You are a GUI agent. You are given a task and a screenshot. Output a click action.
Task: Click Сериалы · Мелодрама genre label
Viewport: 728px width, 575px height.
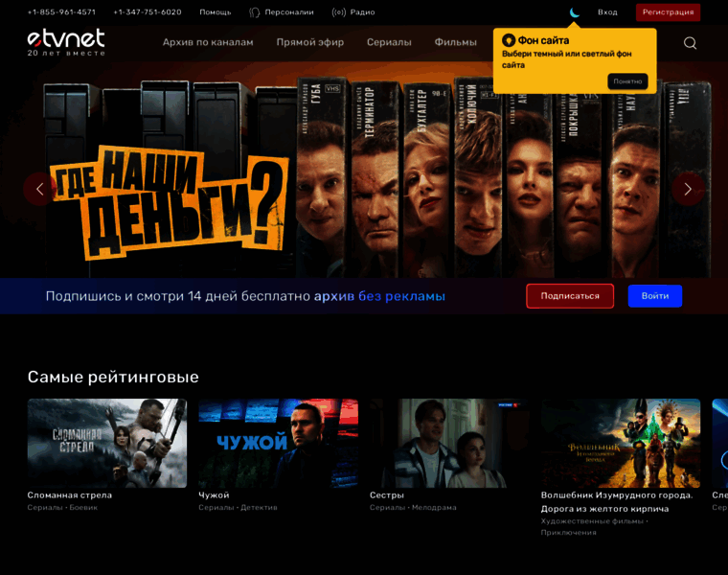(413, 508)
